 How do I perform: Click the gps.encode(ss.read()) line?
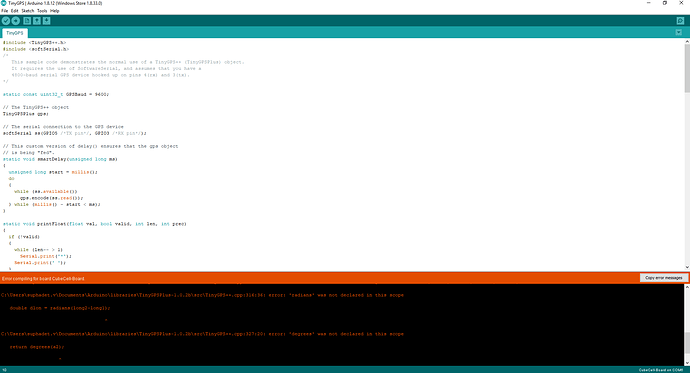pyautogui.click(x=51, y=198)
